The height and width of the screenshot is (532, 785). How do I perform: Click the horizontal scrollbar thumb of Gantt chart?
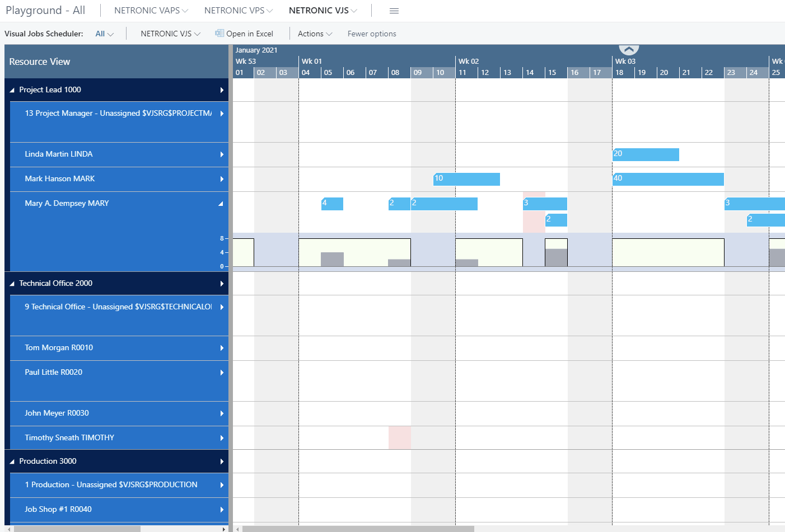click(358, 529)
